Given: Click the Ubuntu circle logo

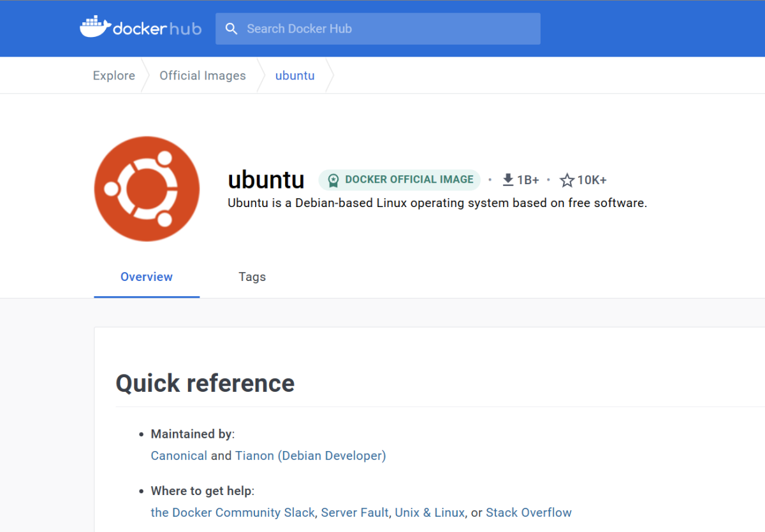Looking at the screenshot, I should [x=147, y=189].
